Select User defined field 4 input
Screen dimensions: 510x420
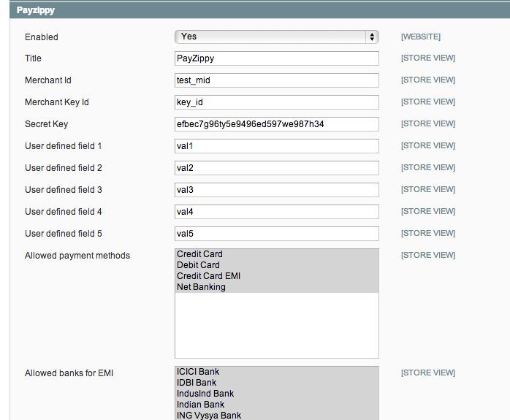[x=276, y=212]
